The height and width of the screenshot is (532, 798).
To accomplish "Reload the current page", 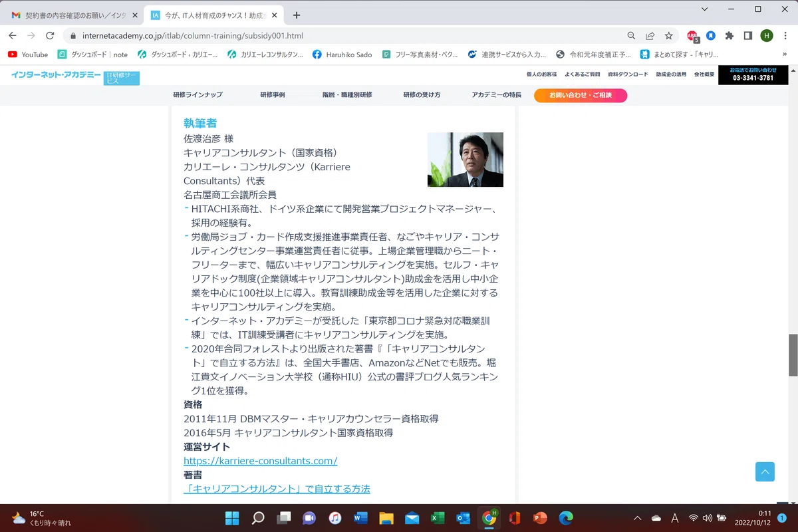I will [x=50, y=36].
